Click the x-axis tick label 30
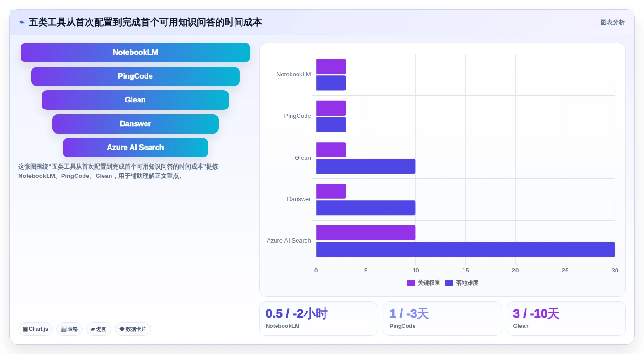Screen dimensions: 644x354 pyautogui.click(x=615, y=271)
